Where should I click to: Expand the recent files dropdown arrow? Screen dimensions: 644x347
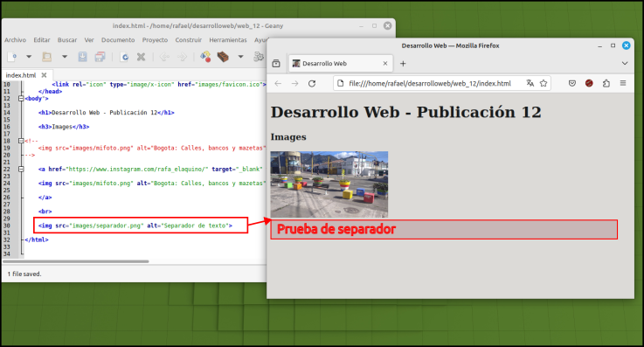(x=65, y=57)
